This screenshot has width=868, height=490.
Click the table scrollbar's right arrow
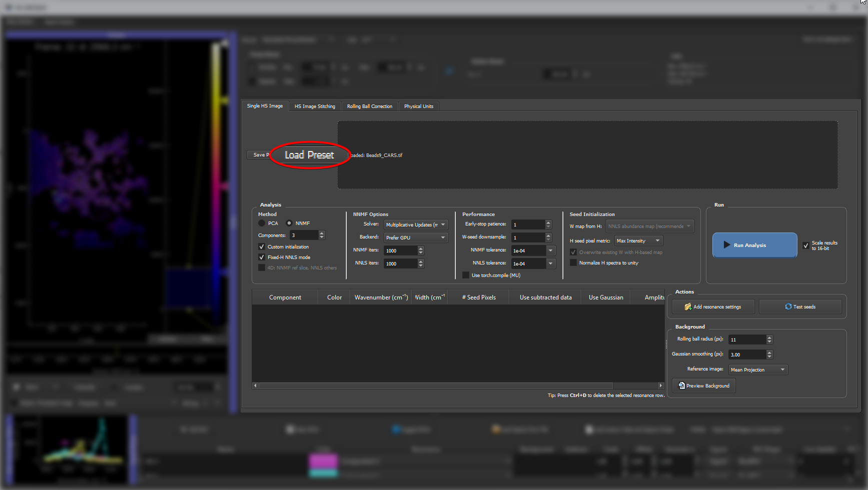coord(661,385)
